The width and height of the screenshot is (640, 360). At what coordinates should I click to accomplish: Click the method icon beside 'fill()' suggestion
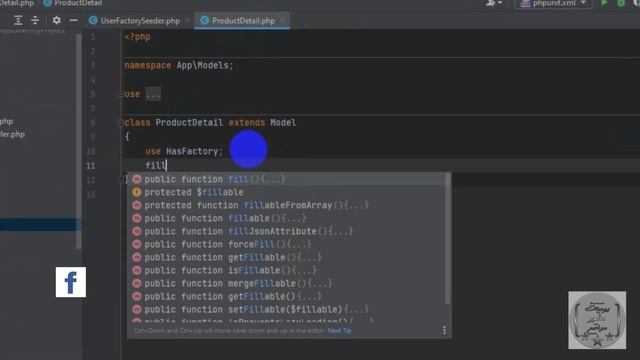(137, 179)
